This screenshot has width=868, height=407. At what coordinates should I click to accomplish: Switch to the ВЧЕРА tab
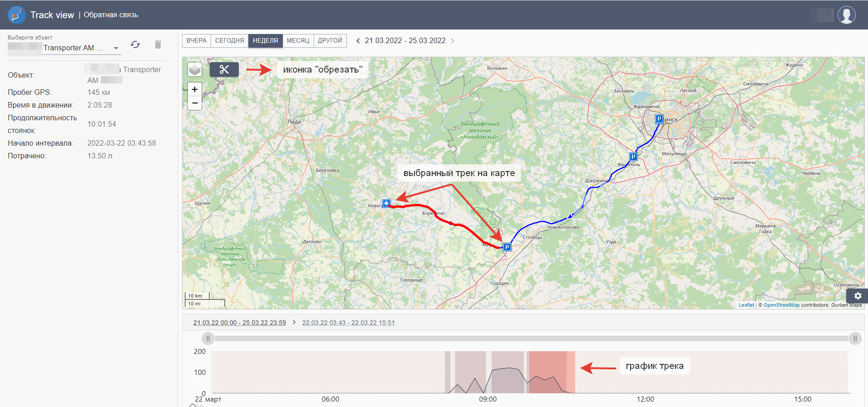[x=196, y=41]
